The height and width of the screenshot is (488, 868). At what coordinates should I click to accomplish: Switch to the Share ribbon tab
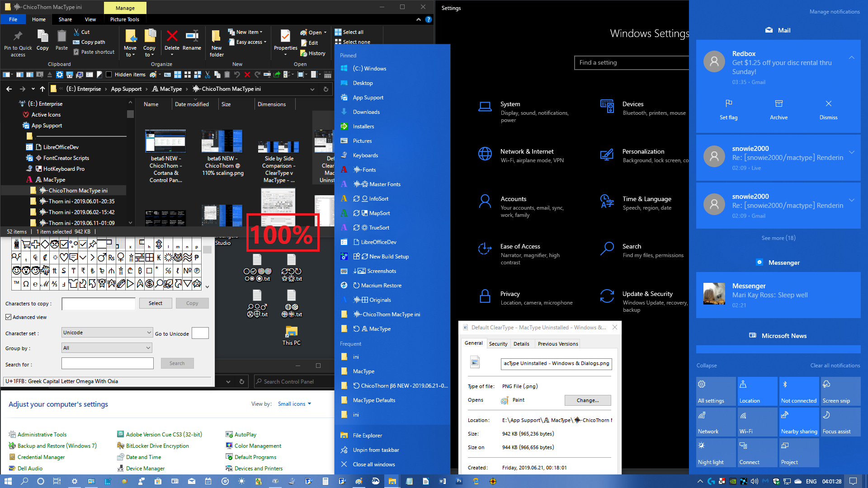point(65,19)
